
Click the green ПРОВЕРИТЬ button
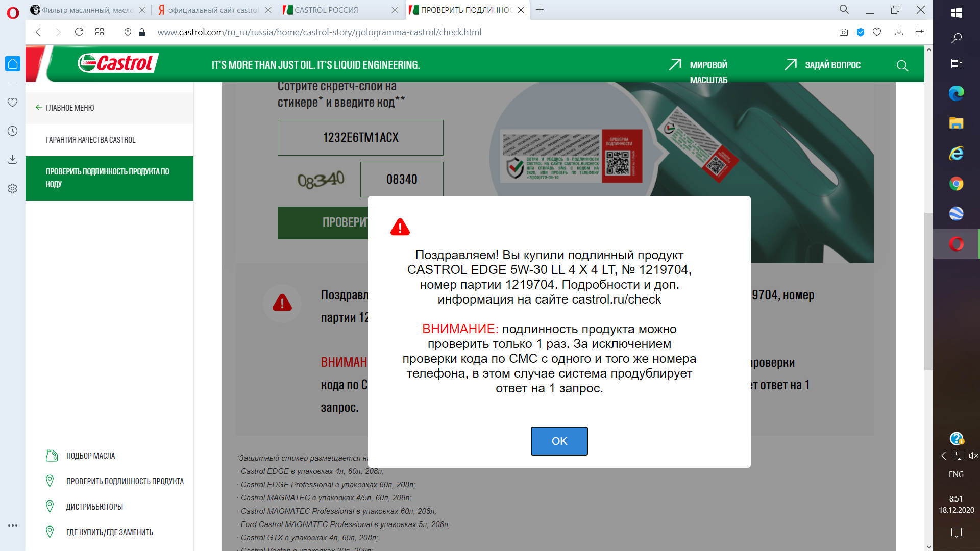[x=323, y=222]
